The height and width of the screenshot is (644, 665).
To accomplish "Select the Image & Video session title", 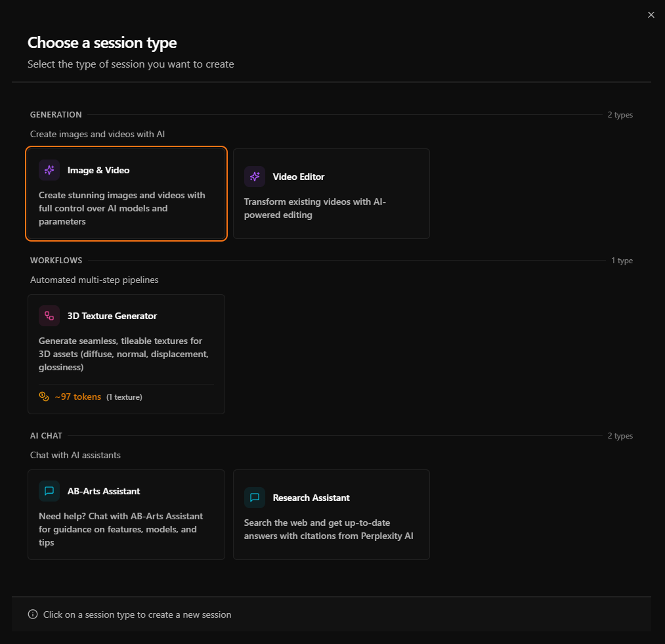I will pos(98,170).
